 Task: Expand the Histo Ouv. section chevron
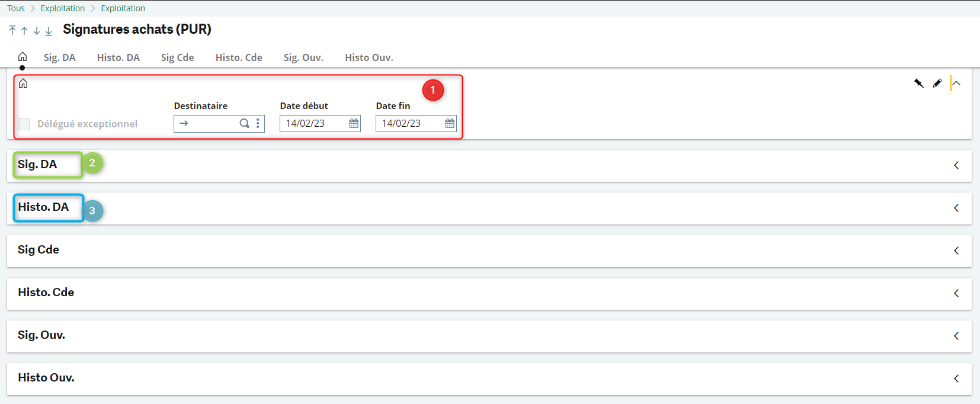(956, 379)
